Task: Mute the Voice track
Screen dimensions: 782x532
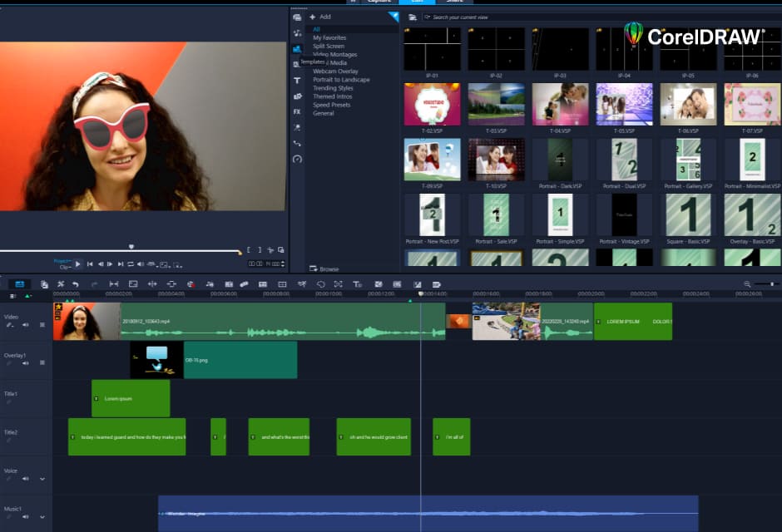Action: coord(26,479)
